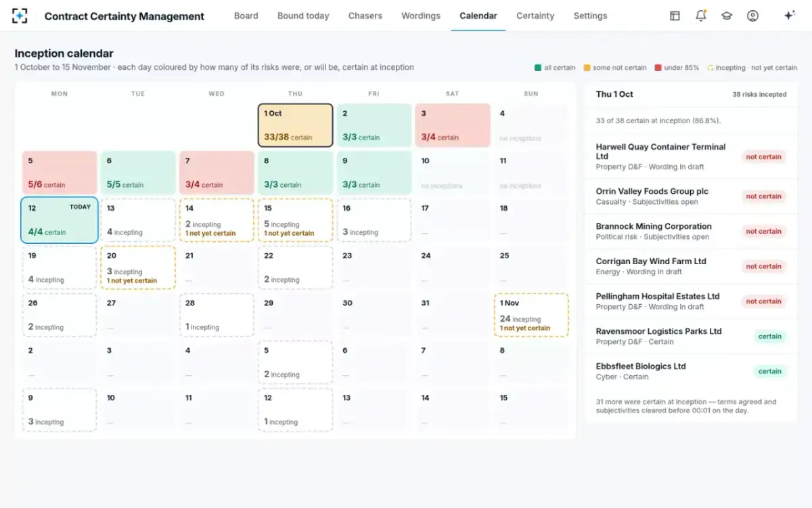Image resolution: width=812 pixels, height=508 pixels.
Task: Click the graduation cap learning icon
Action: [727, 16]
